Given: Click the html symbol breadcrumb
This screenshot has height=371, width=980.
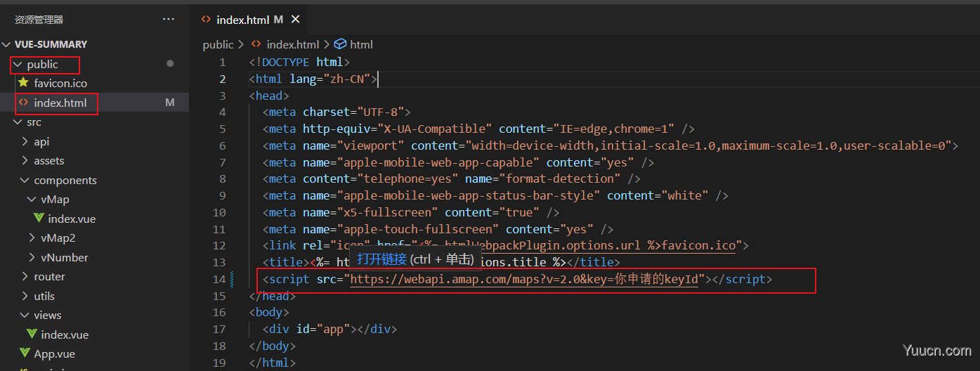Looking at the screenshot, I should click(361, 44).
